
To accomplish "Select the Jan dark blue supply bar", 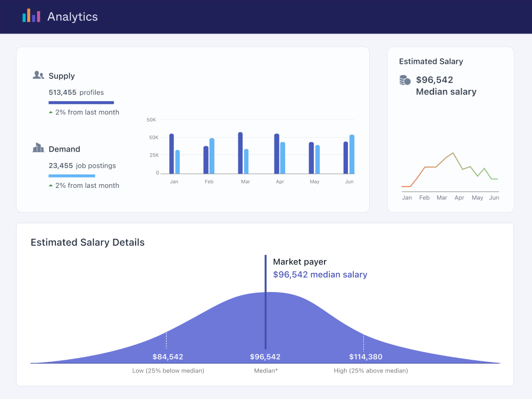I will tap(171, 154).
